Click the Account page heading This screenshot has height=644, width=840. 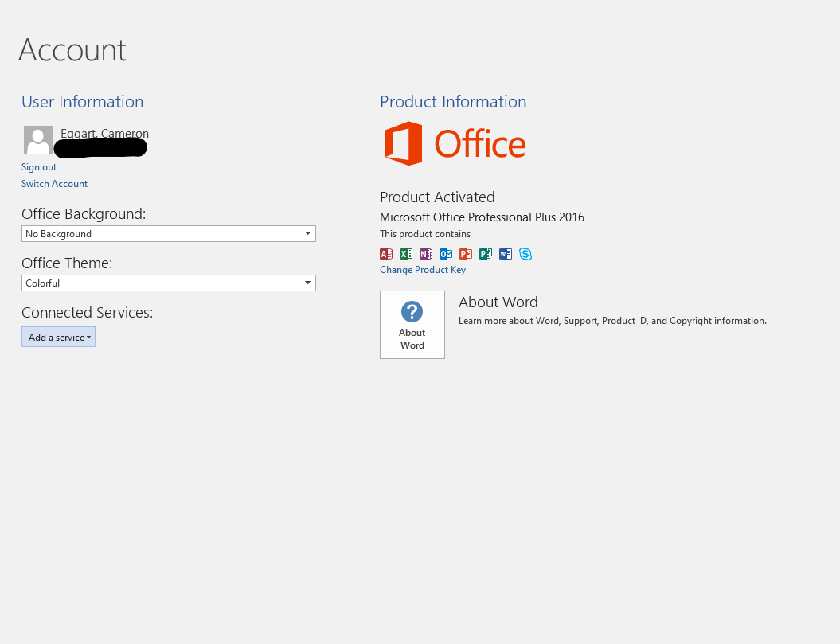[72, 50]
